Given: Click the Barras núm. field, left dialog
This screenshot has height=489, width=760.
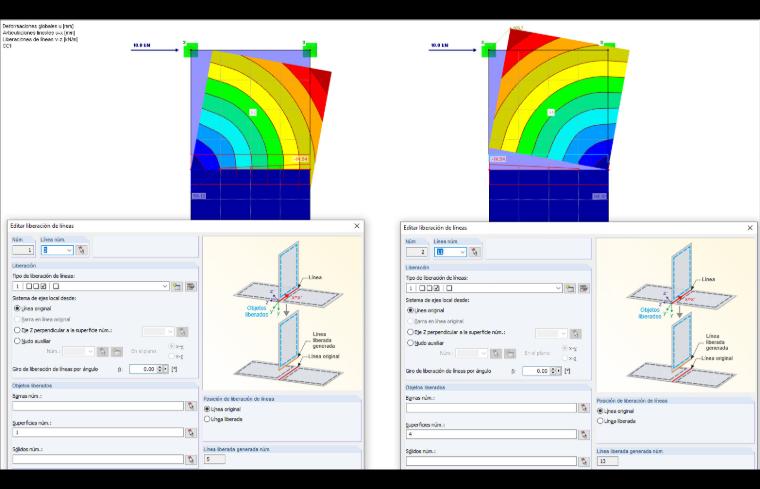Looking at the screenshot, I should [x=98, y=406].
